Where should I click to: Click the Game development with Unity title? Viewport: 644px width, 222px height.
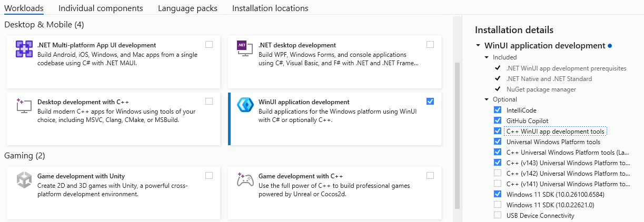coord(81,176)
